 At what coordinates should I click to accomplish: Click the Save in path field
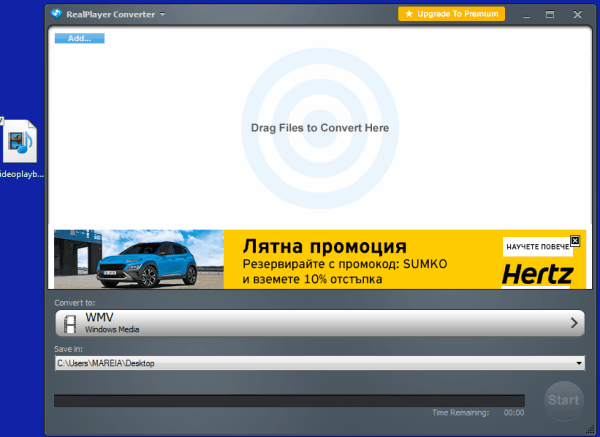(x=310, y=363)
